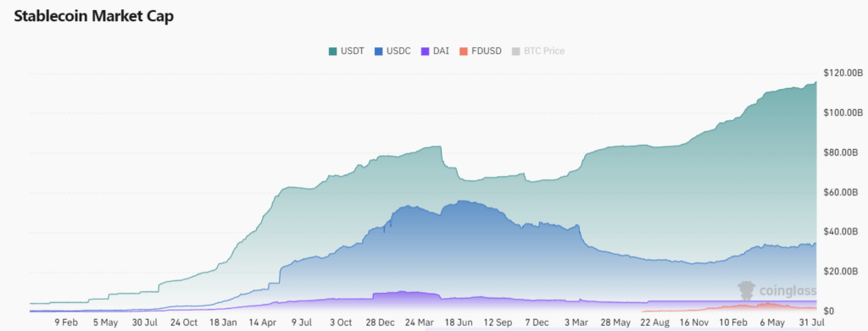Image resolution: width=868 pixels, height=331 pixels.
Task: Select the 22 Aug date axis label
Action: pyautogui.click(x=654, y=323)
